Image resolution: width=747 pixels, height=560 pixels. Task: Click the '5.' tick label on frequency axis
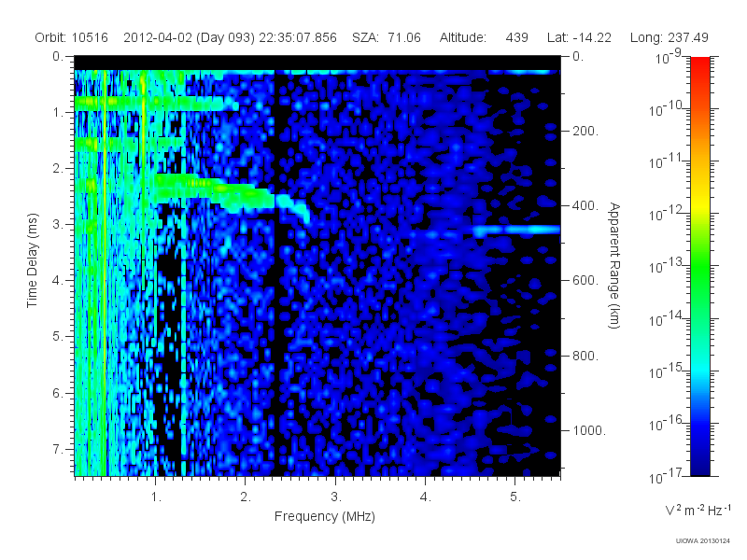tap(515, 497)
